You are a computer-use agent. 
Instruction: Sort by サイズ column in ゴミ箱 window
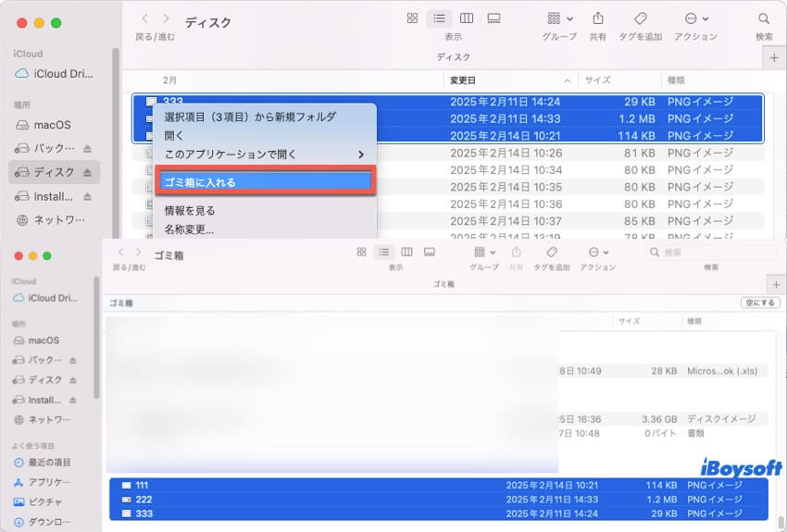point(646,321)
